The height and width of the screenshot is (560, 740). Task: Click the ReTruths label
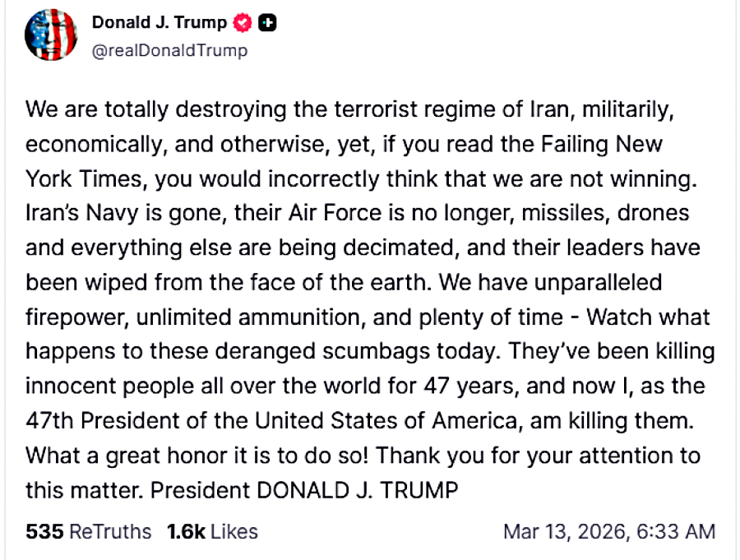(x=110, y=532)
